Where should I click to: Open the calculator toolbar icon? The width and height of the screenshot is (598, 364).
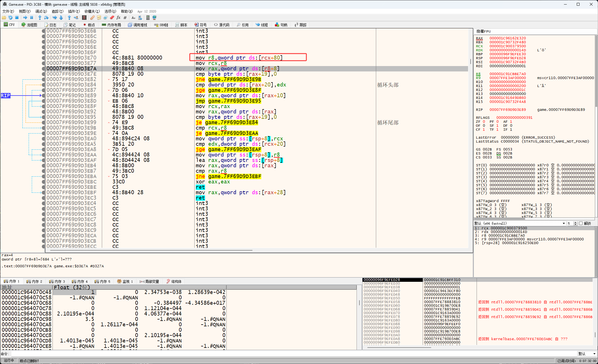tap(148, 18)
